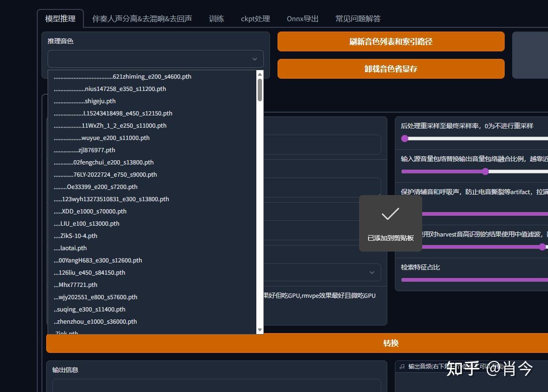Switch to 伴奏人声分离&去混响&去回声 tab
548x392 pixels.
pyautogui.click(x=142, y=18)
